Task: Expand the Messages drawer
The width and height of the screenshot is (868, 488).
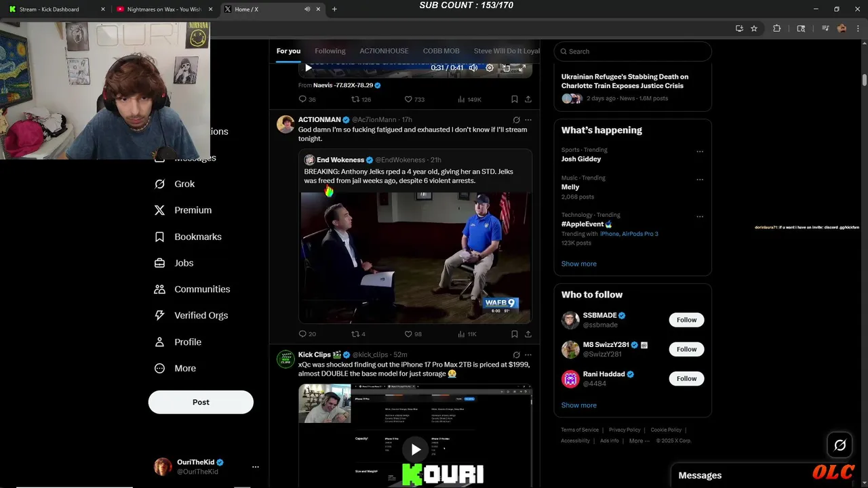Action: pos(768,476)
